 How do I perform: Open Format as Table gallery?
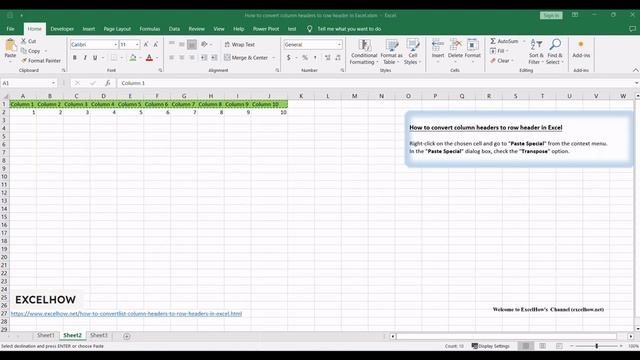tap(391, 52)
